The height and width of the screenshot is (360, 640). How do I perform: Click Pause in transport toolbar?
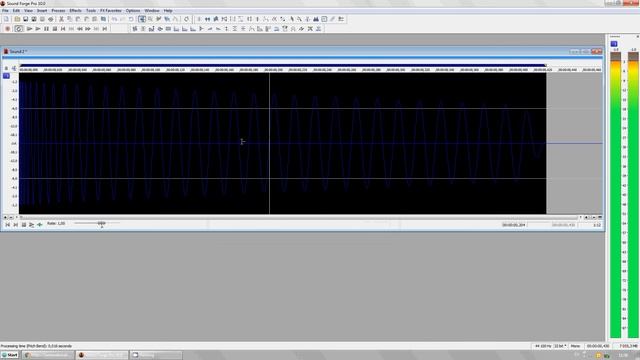(46, 29)
